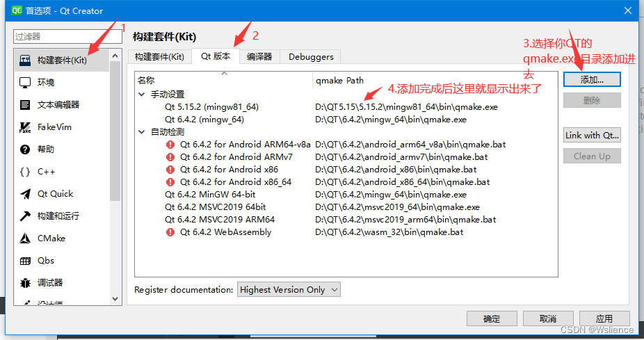This screenshot has height=340, width=644.
Task: Click the 应用 button
Action: pos(604,318)
